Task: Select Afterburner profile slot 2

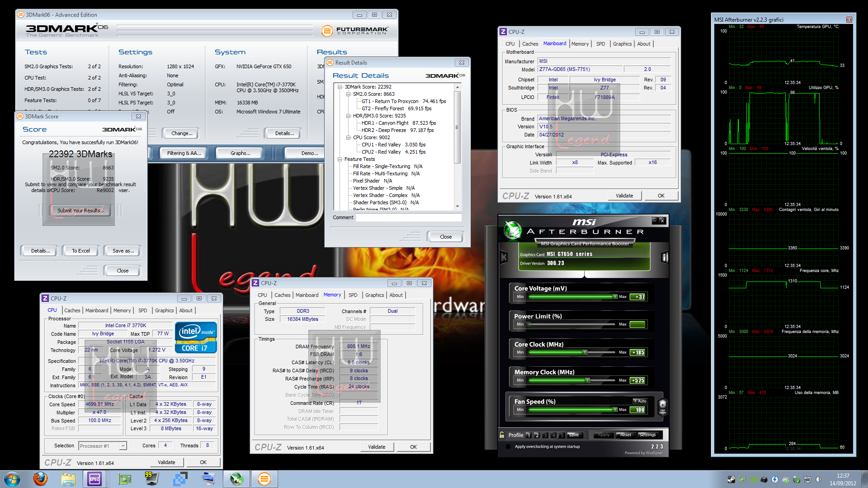Action: [x=537, y=435]
